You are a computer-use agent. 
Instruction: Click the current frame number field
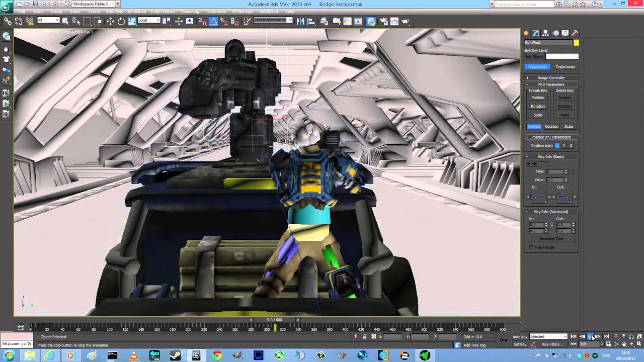[590, 344]
